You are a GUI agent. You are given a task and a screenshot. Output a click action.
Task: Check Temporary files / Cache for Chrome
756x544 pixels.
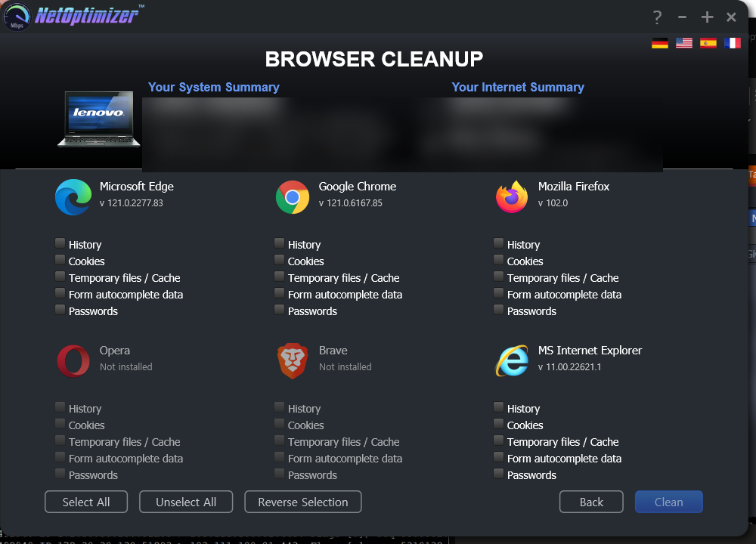[279, 276]
